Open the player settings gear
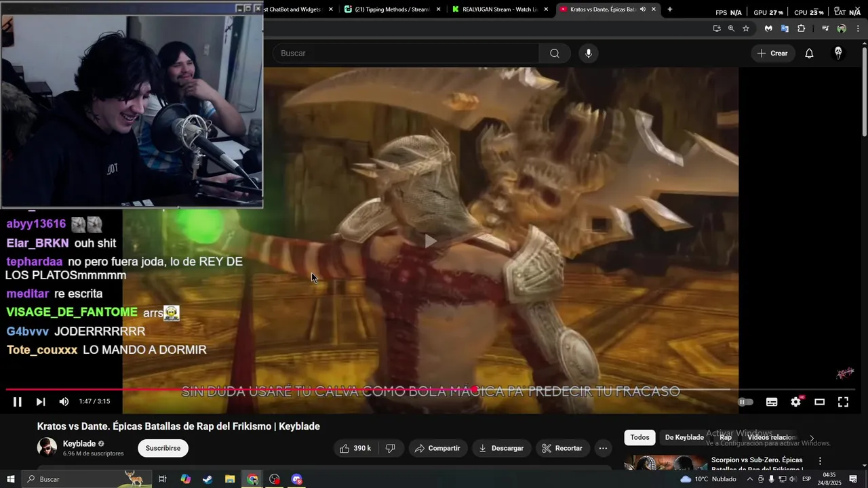Image resolution: width=868 pixels, height=488 pixels. pyautogui.click(x=795, y=402)
